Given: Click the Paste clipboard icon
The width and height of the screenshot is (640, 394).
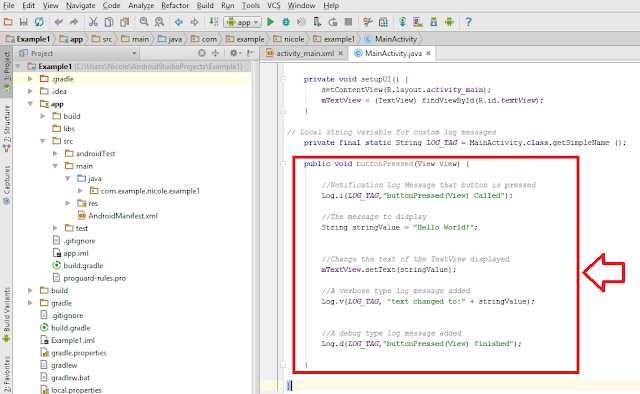Looking at the screenshot, I should click(124, 22).
